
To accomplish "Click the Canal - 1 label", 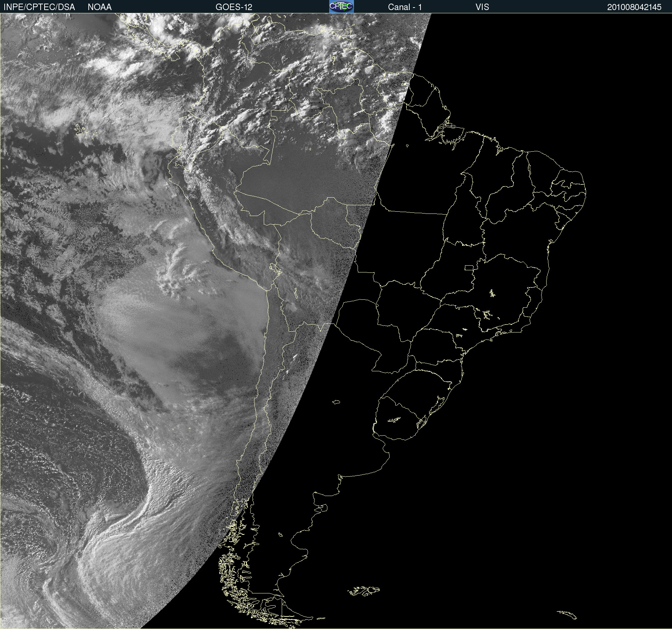I will pos(405,7).
